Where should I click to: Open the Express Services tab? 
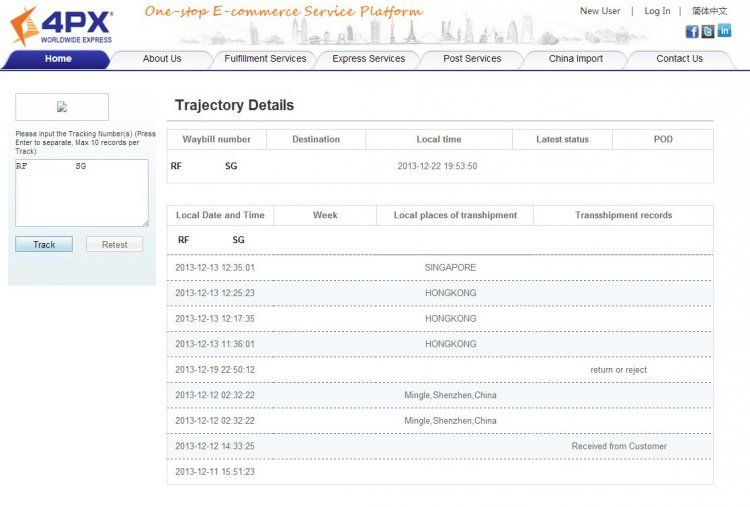click(x=368, y=59)
